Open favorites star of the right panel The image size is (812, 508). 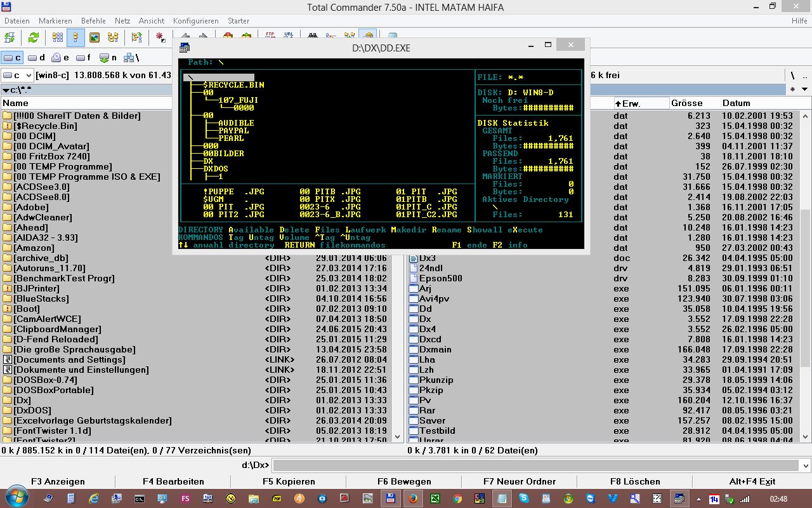coord(792,90)
